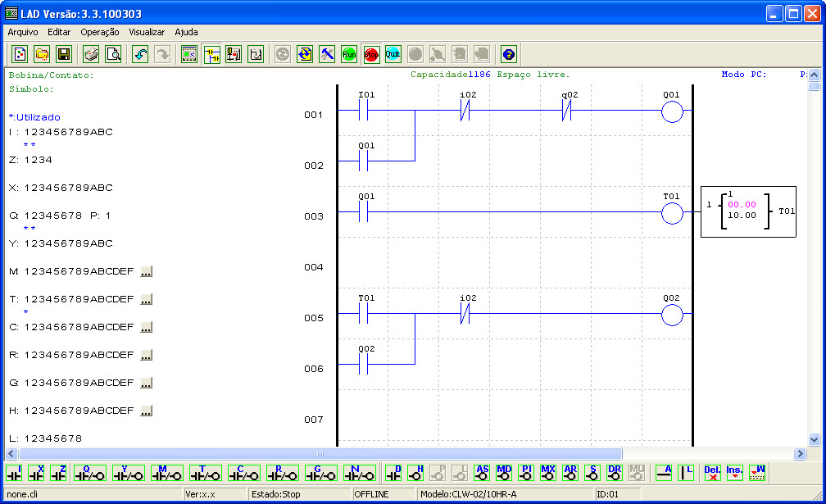826x504 pixels.
Task: Insert an H coil from bottom toolbar
Action: click(x=415, y=473)
